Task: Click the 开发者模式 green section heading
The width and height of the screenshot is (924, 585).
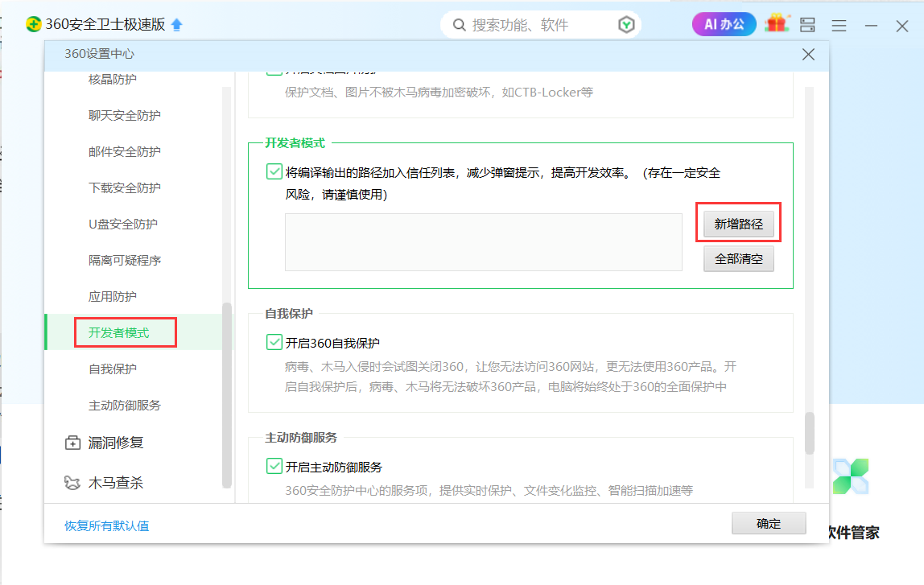Action: click(295, 143)
